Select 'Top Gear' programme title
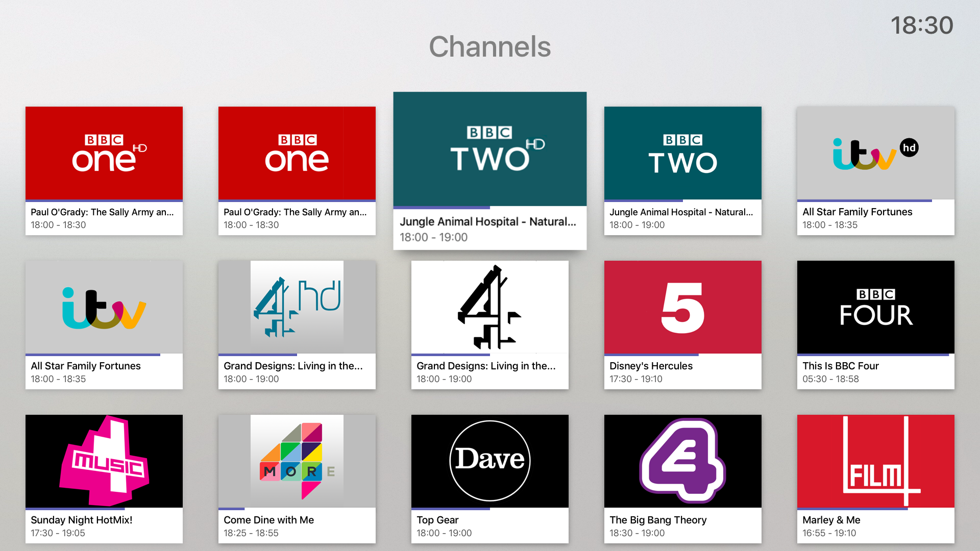The width and height of the screenshot is (980, 551). coord(437,520)
